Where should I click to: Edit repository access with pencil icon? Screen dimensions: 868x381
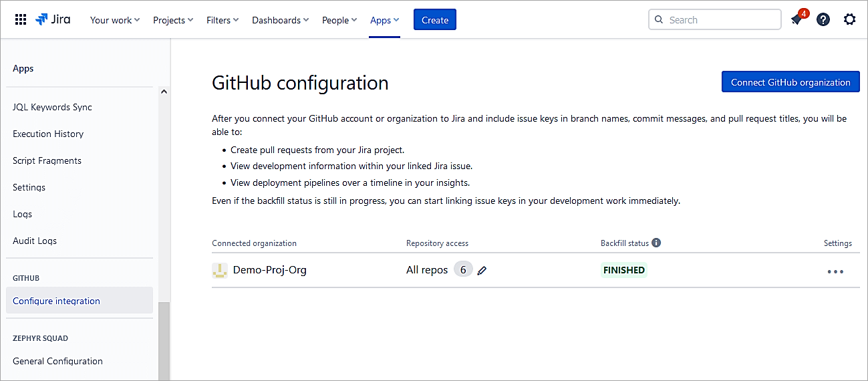482,271
